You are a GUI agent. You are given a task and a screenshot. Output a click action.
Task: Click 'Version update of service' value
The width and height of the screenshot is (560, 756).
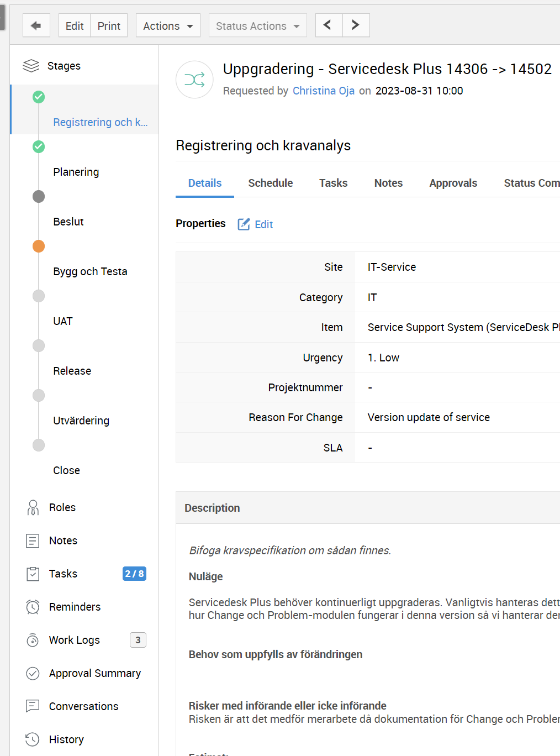tap(429, 417)
